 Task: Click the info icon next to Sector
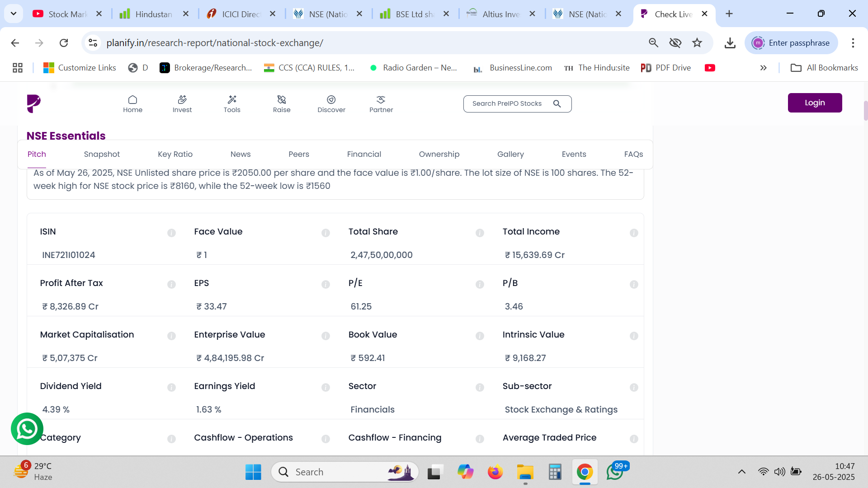480,387
